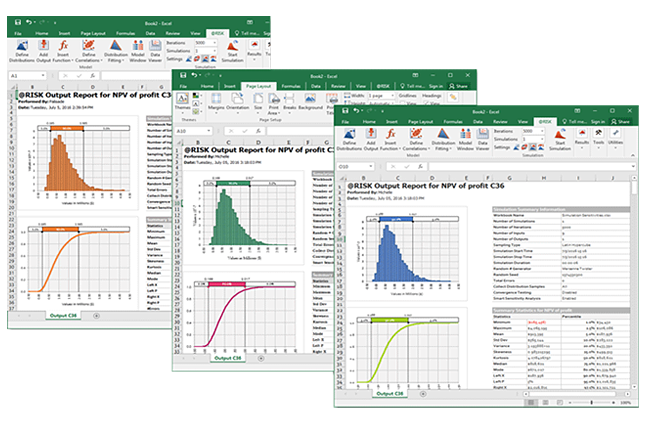Click Define Distributions in back-left window
This screenshot has width=647, height=425.
tap(22, 51)
